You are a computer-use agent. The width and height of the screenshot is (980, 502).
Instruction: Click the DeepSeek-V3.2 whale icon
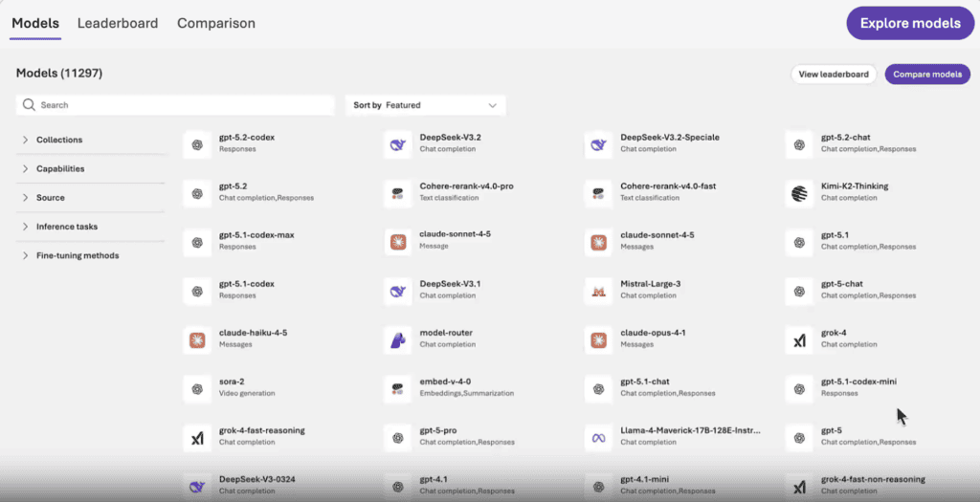397,144
